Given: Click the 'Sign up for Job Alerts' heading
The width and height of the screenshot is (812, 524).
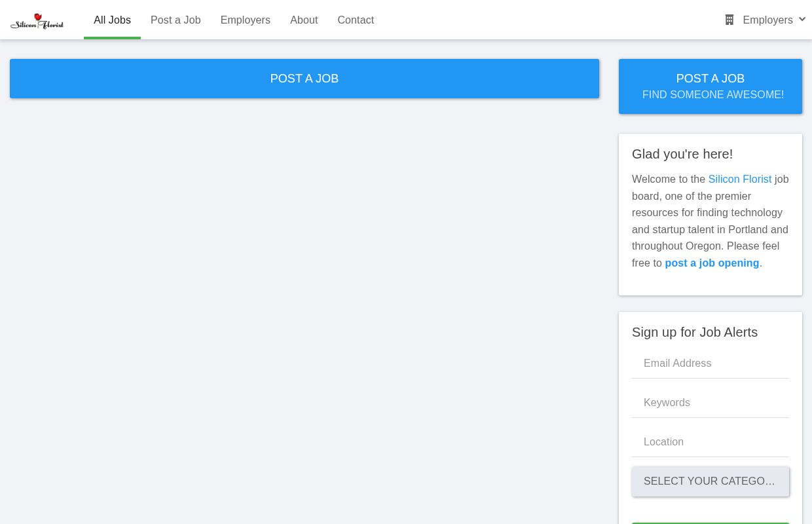Looking at the screenshot, I should coord(694,332).
